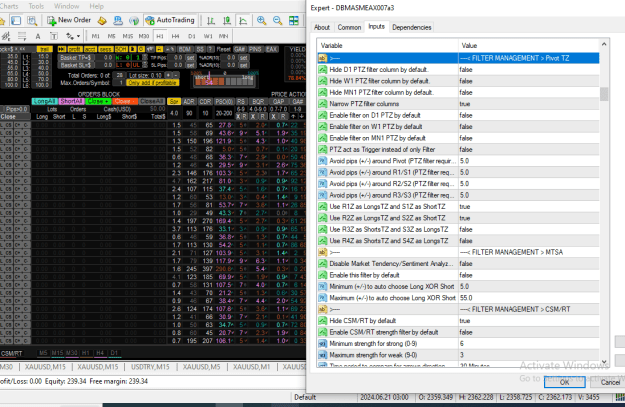Select the D1 timeframe in the toolbar
625x407 pixels.
point(192,36)
